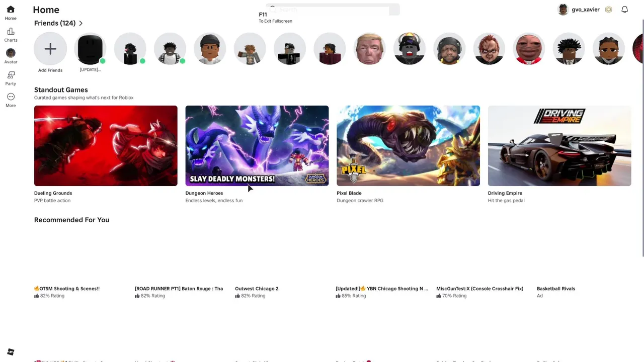
Task: Open Basketball Rivals ad game
Action: tap(556, 289)
